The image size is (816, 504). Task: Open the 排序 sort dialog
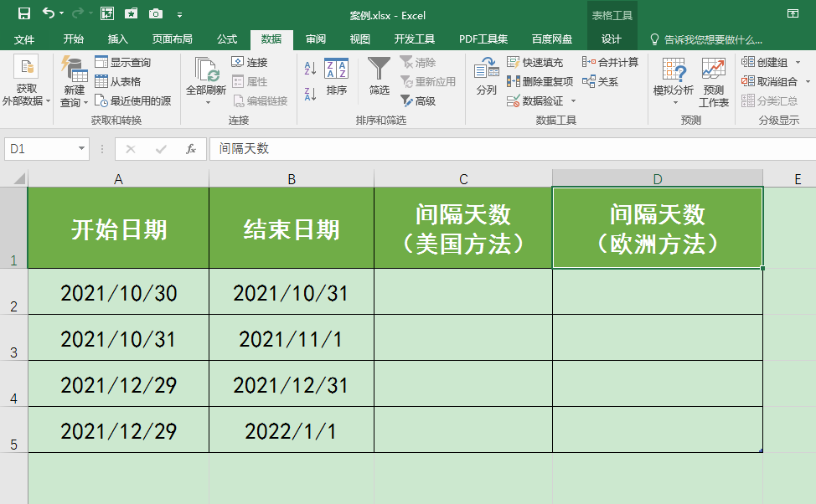(x=336, y=76)
